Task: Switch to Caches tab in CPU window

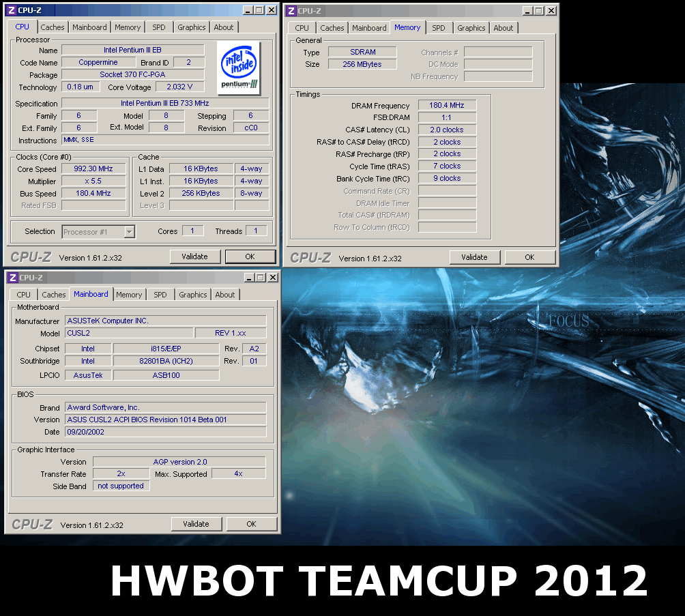Action: click(53, 27)
